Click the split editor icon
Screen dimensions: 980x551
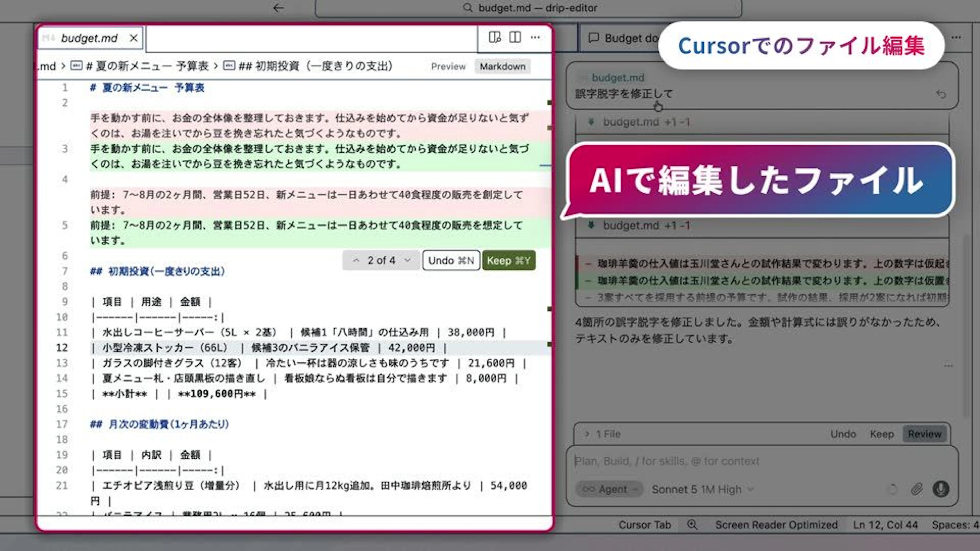[x=515, y=37]
